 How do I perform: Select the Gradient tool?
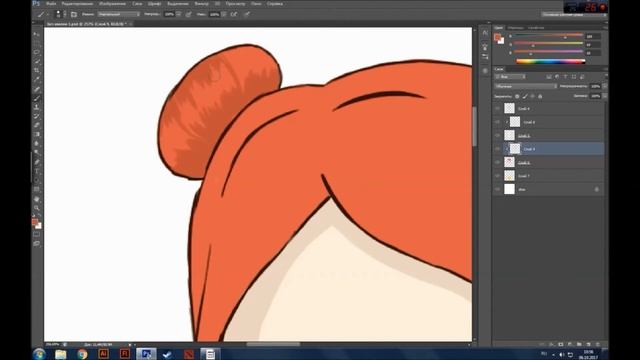(37, 134)
